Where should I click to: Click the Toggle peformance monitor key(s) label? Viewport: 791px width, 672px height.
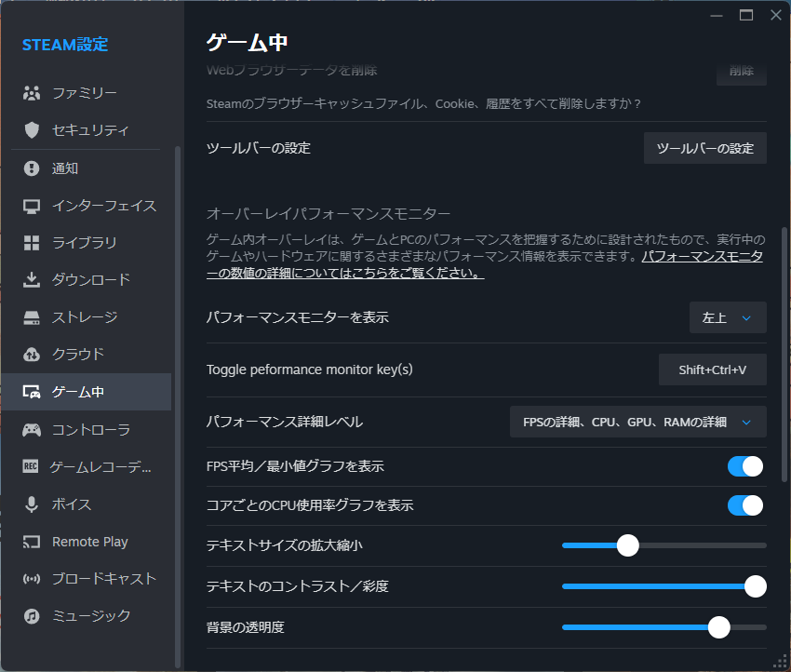click(310, 370)
